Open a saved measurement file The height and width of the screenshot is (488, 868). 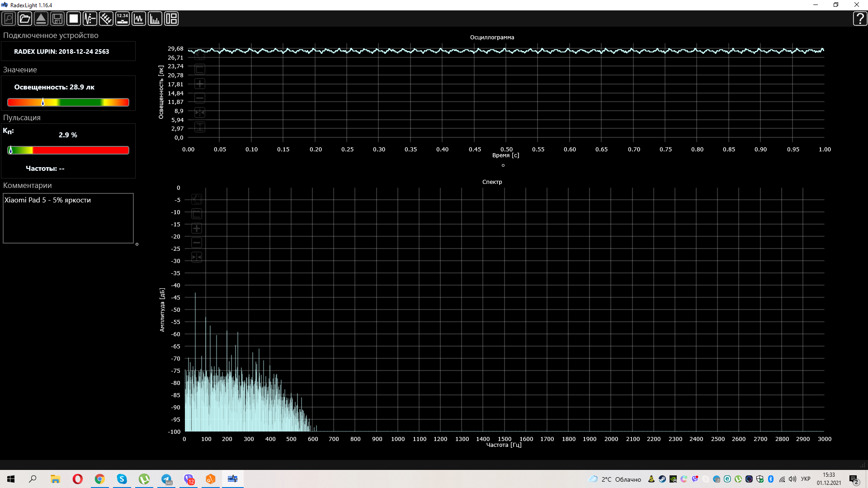pos(25,19)
